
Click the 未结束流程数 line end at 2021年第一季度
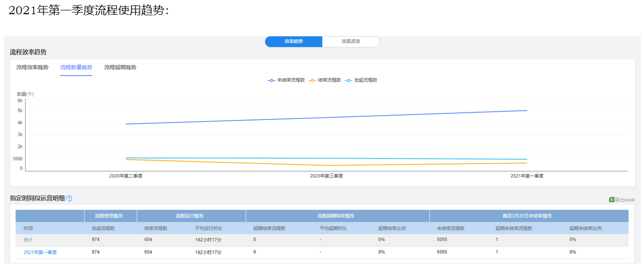(527, 110)
